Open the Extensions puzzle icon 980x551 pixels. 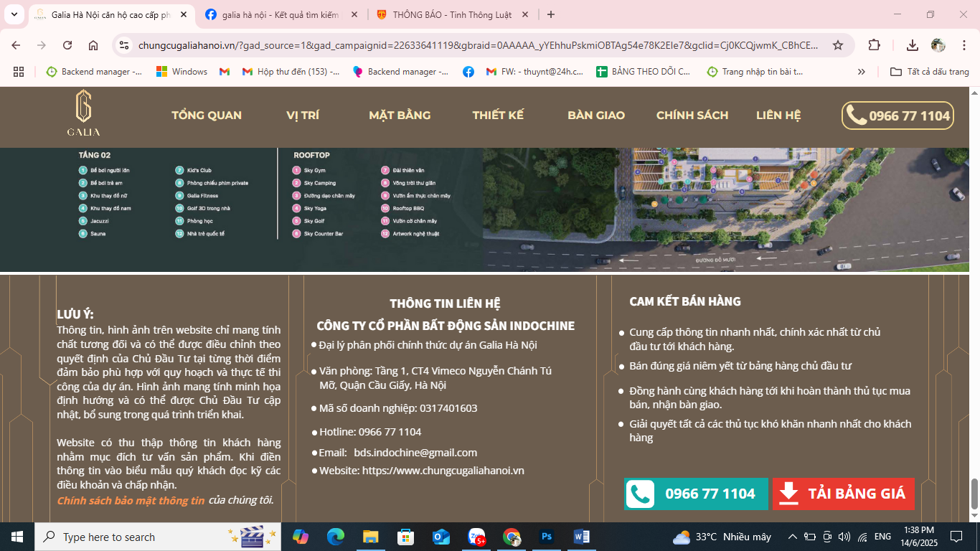(x=874, y=45)
